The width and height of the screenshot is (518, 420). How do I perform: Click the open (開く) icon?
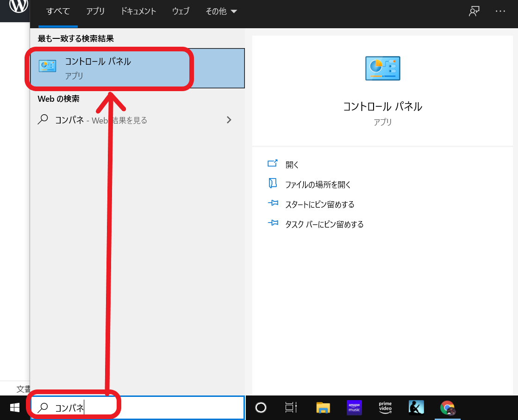pos(273,164)
